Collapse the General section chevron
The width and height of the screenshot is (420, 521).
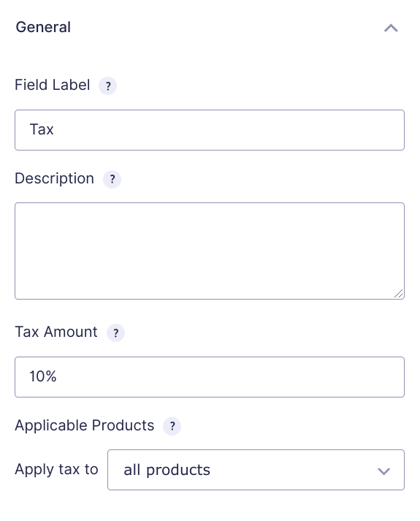click(391, 28)
